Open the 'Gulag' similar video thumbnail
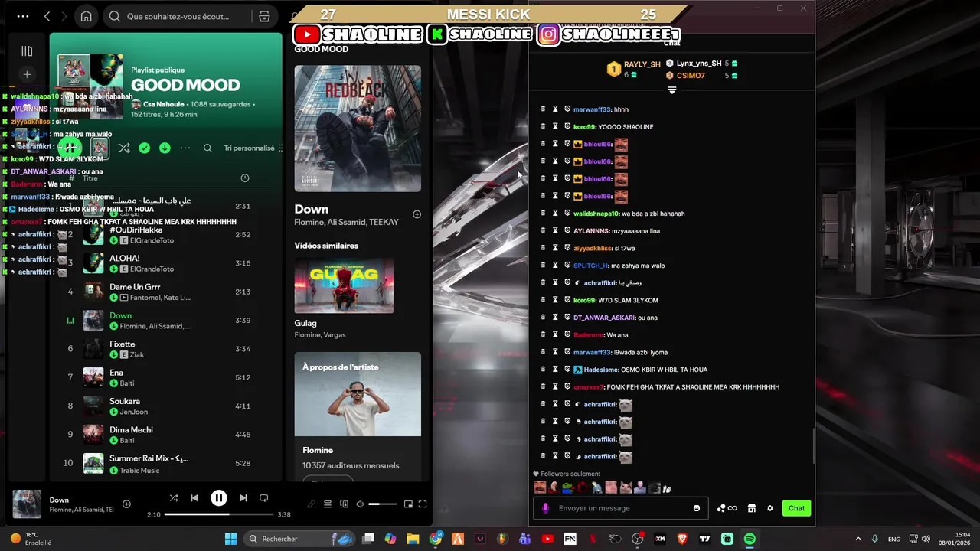Screen dimensions: 980x551 (344, 285)
